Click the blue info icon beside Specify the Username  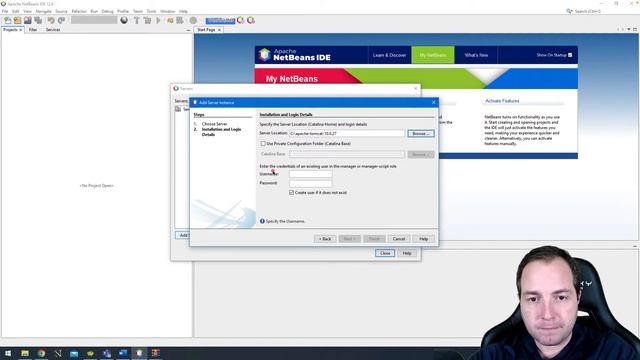[262, 221]
